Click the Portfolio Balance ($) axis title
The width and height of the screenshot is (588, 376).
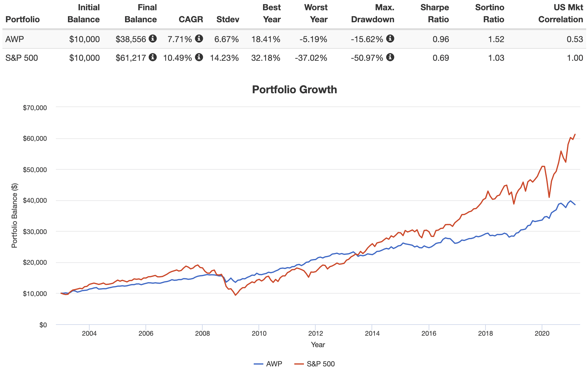(14, 215)
